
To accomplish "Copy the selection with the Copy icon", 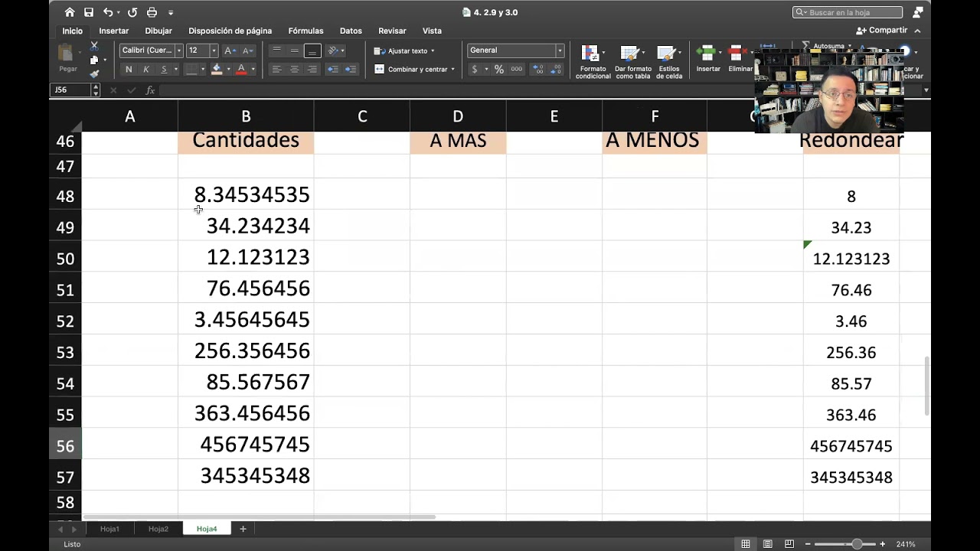I will 93,60.
